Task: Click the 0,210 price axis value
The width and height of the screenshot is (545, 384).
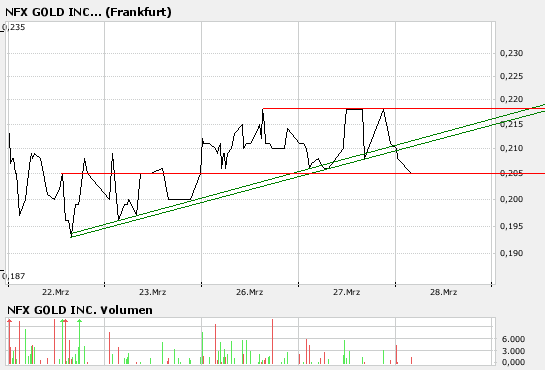Action: click(511, 148)
